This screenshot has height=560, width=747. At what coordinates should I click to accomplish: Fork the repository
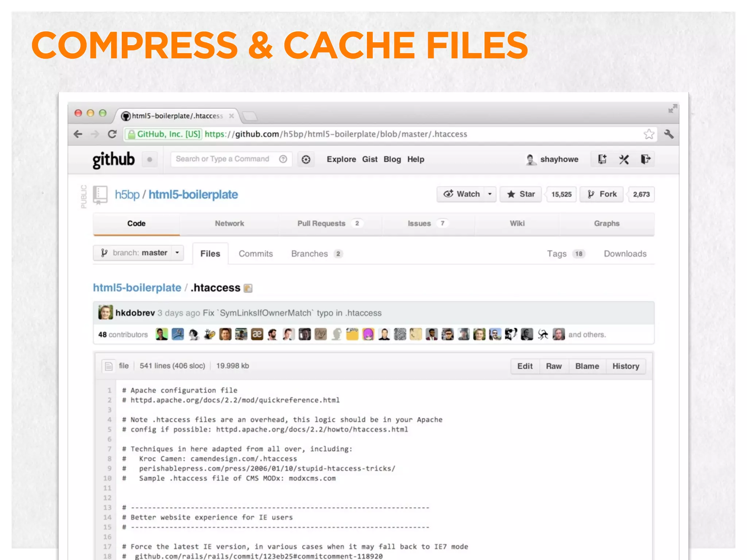point(602,194)
